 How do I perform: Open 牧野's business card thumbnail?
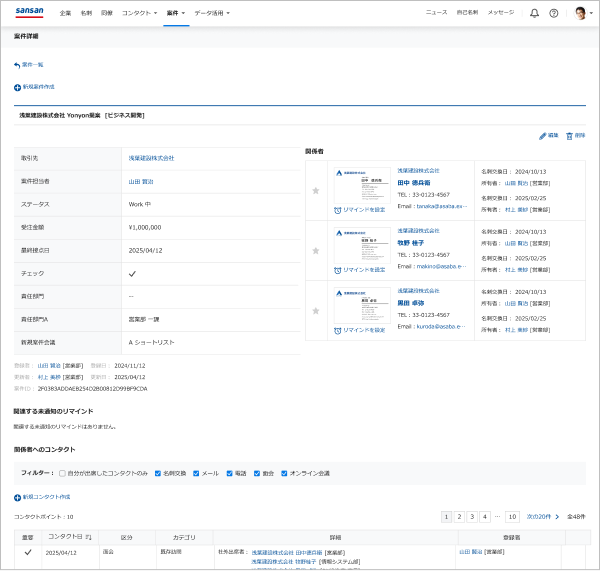pos(362,245)
